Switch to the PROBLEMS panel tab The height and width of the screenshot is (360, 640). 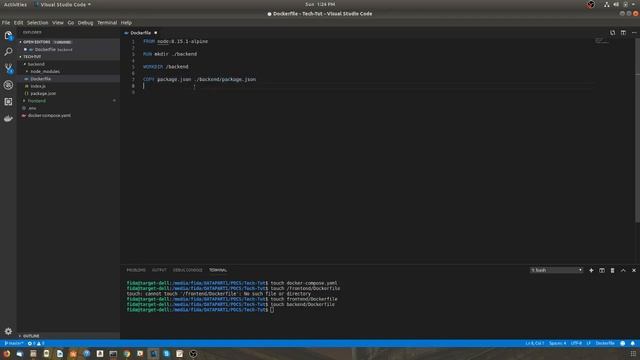coord(136,270)
